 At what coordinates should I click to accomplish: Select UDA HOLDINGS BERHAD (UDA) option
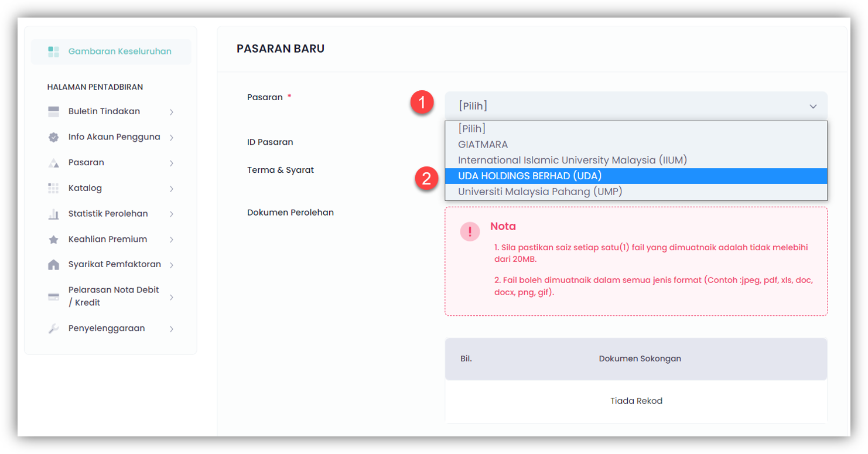529,176
